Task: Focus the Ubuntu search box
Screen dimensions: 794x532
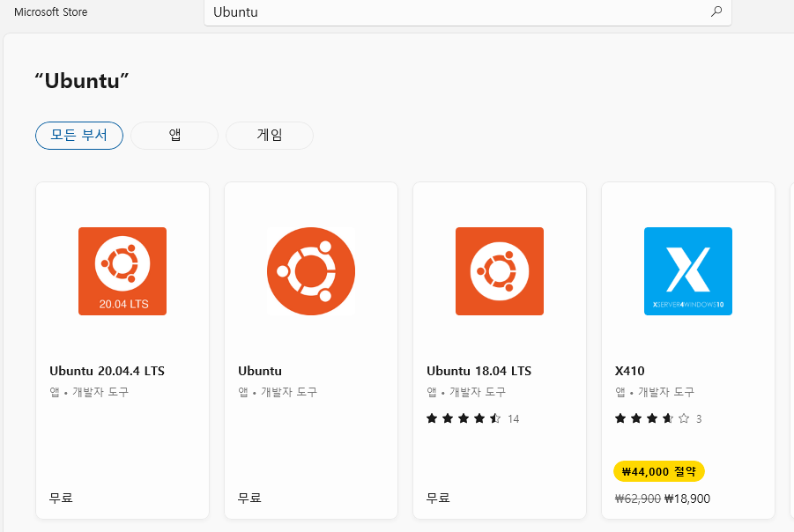Action: 467,12
